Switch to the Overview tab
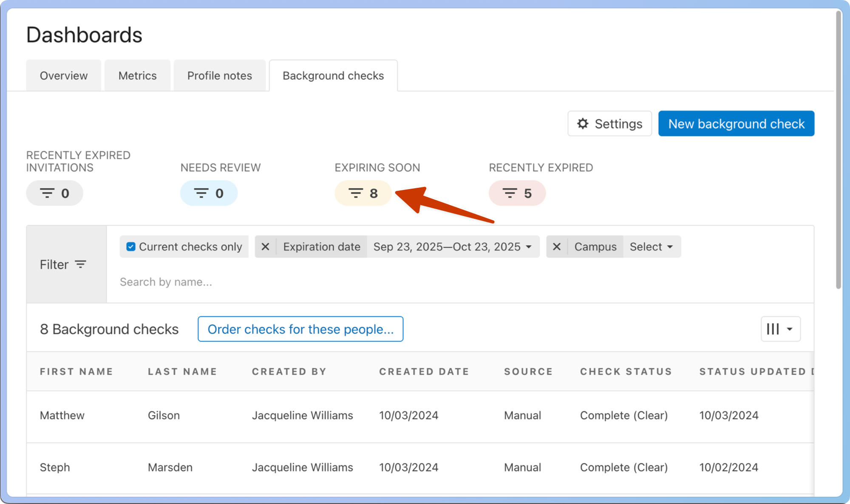The image size is (850, 504). (x=64, y=76)
